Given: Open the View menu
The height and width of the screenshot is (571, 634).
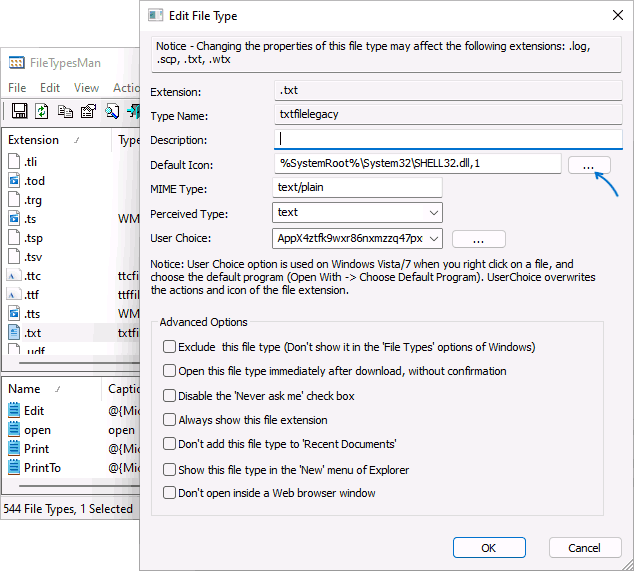Looking at the screenshot, I should point(86,88).
